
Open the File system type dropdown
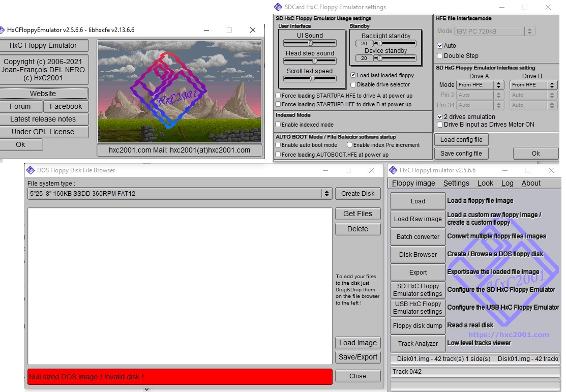point(180,194)
